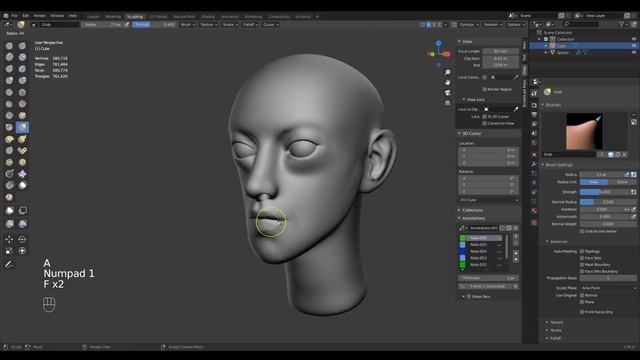Toggle visibility eye of Sphere object
This screenshot has height=360, width=640.
[x=634, y=52]
